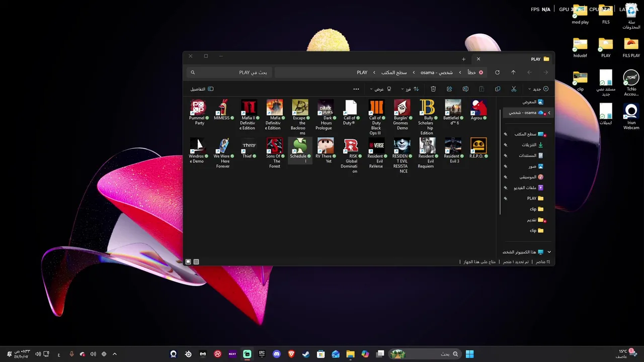This screenshot has width=644, height=362.
Task: Select Call of Duty Black Ops III shortcut
Action: tap(376, 118)
